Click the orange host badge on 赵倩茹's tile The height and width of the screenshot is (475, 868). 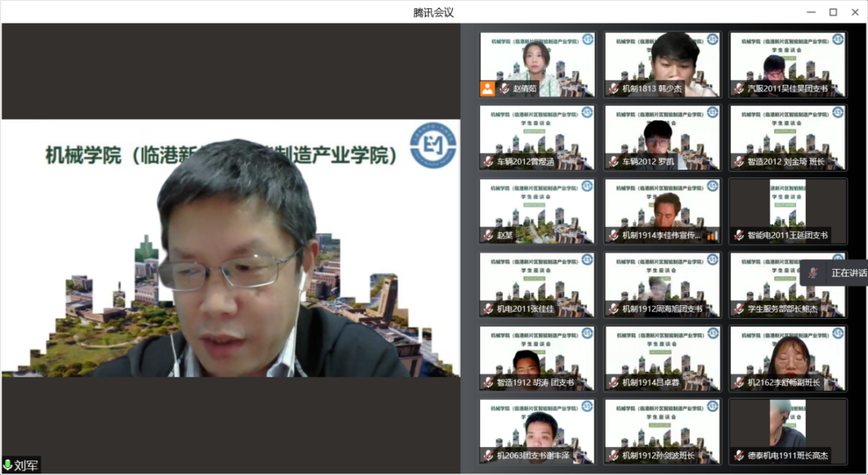point(487,89)
